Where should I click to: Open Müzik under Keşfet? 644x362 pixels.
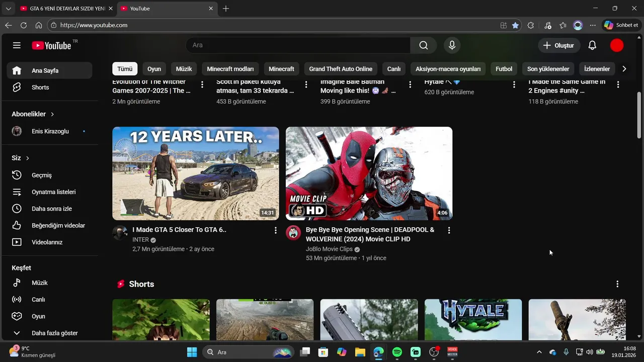pyautogui.click(x=49, y=283)
